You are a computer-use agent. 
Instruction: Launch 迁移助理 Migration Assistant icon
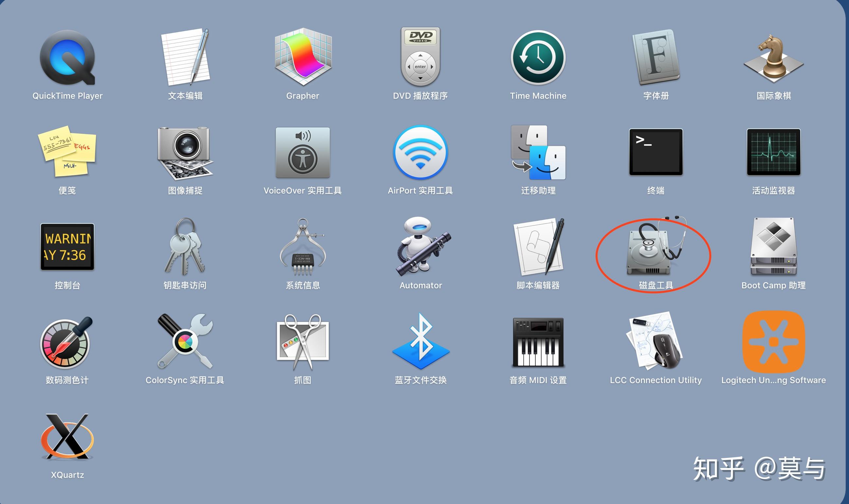click(x=538, y=152)
